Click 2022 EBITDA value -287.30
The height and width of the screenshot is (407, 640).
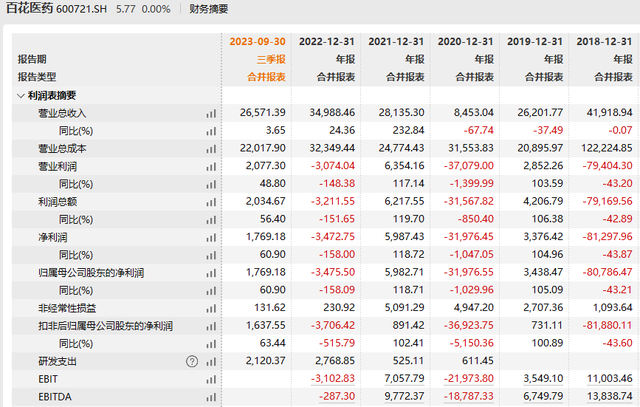[337, 396]
